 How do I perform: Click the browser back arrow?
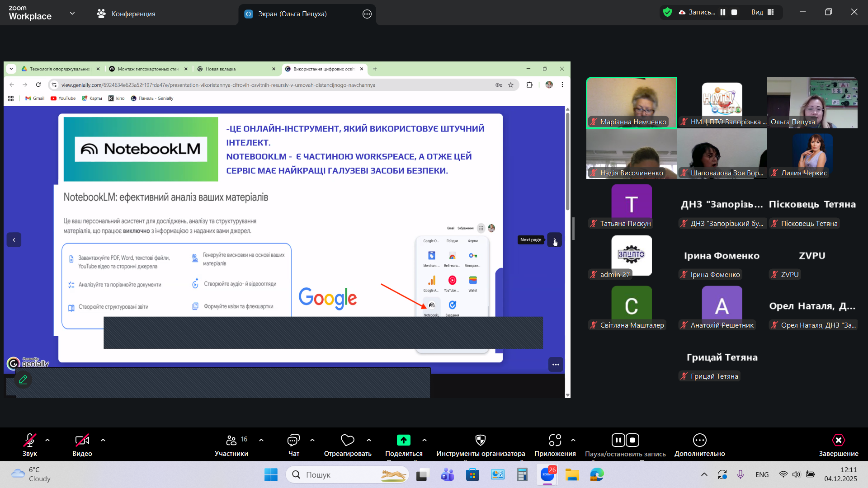coord(12,85)
